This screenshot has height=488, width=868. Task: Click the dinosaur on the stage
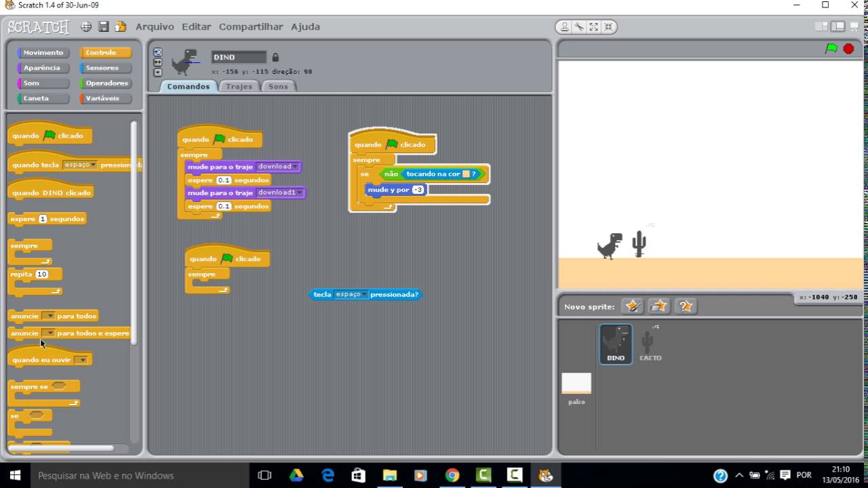(610, 245)
